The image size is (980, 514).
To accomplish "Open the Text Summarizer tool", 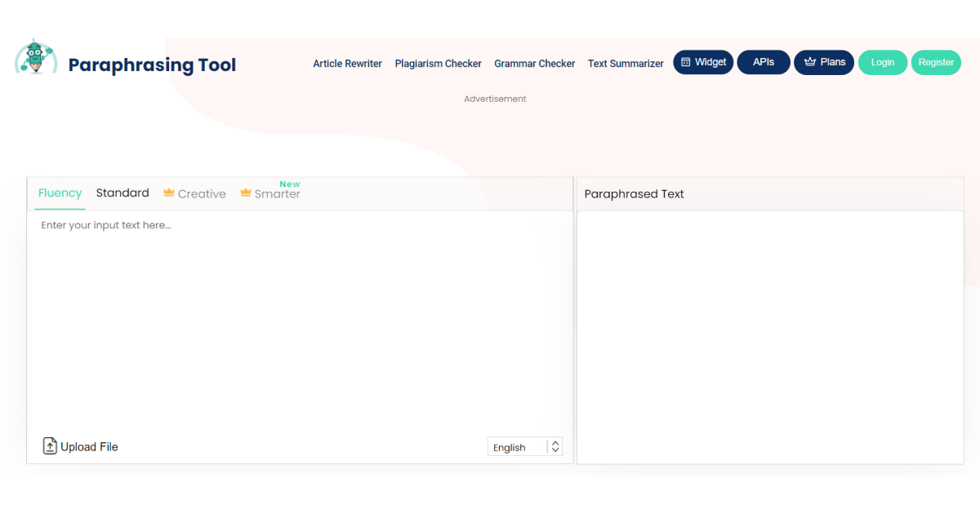I will click(626, 64).
